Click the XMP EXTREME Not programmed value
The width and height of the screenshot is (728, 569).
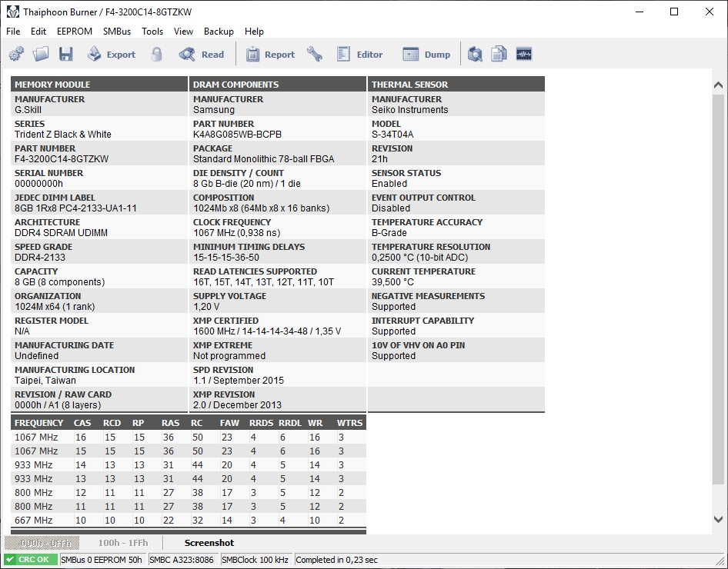click(x=229, y=356)
